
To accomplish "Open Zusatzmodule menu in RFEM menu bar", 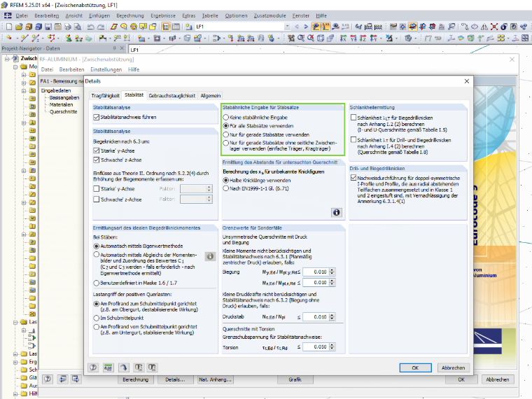I will 269,15.
